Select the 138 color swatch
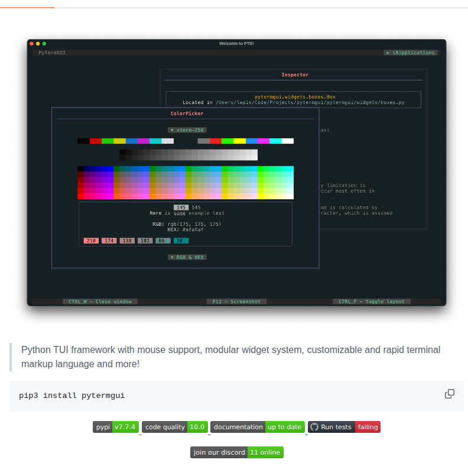This screenshot has width=468, height=476. point(127,241)
